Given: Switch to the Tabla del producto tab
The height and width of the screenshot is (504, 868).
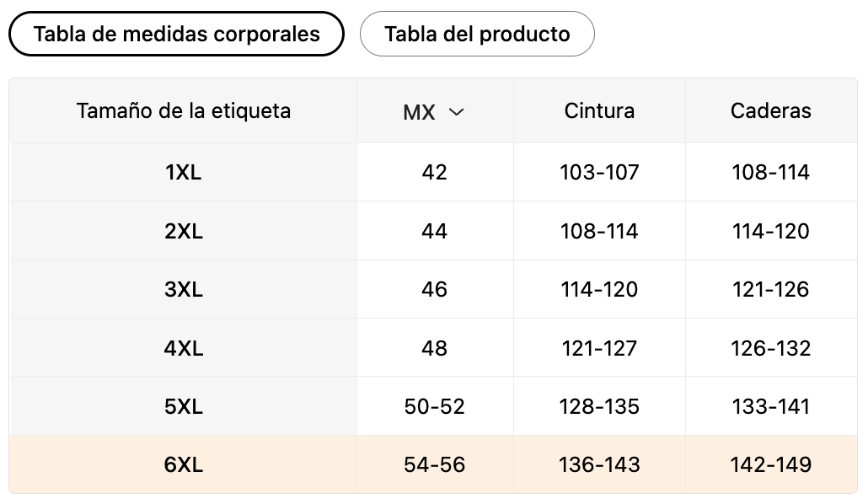Looking at the screenshot, I should pyautogui.click(x=477, y=34).
